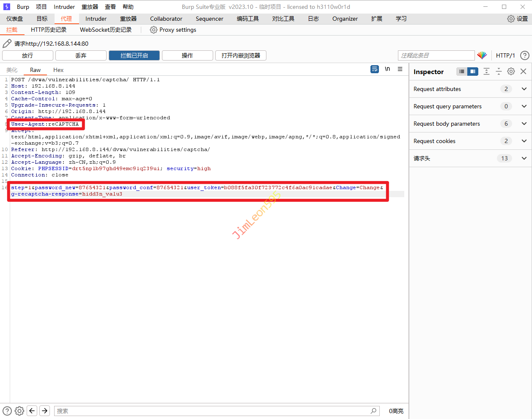Expand Request body parameters section

pyautogui.click(x=524, y=124)
